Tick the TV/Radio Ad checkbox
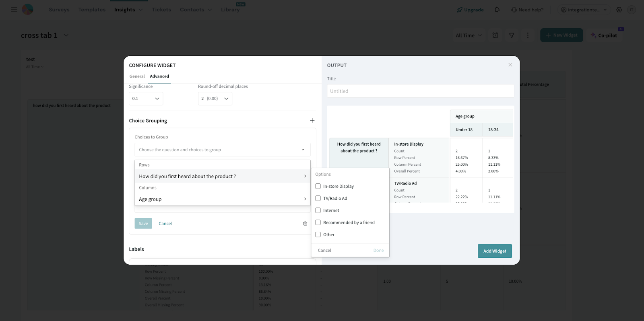The width and height of the screenshot is (644, 321). pyautogui.click(x=318, y=198)
